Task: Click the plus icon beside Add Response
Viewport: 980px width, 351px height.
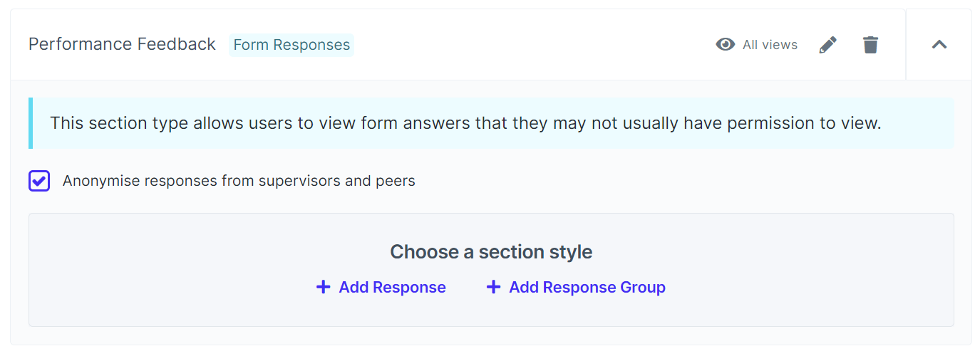Action: (x=323, y=287)
